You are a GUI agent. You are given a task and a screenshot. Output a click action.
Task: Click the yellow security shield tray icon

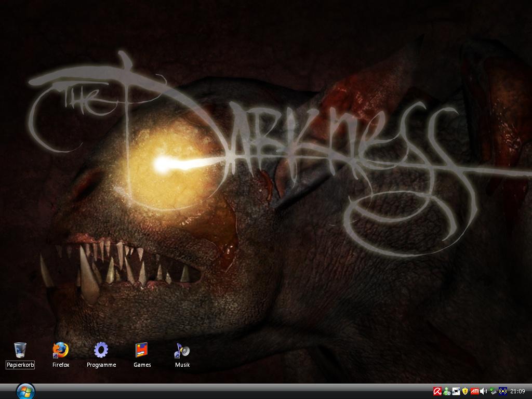(465, 392)
